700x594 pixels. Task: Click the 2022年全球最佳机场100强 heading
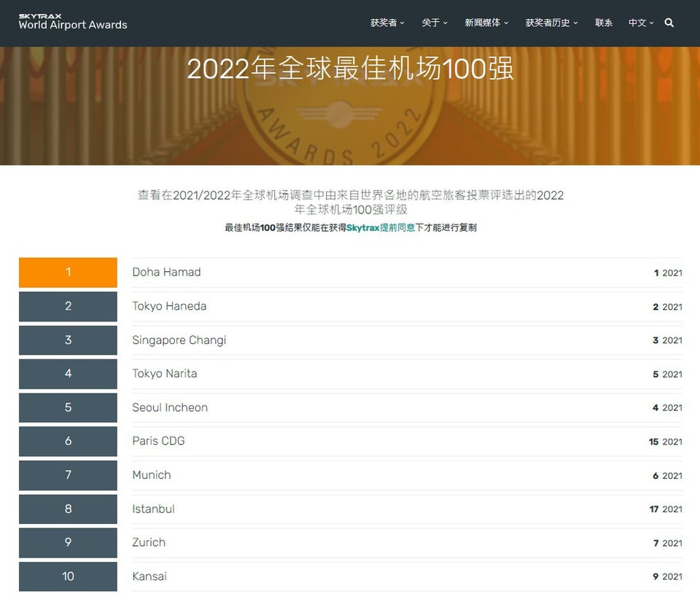click(x=350, y=69)
